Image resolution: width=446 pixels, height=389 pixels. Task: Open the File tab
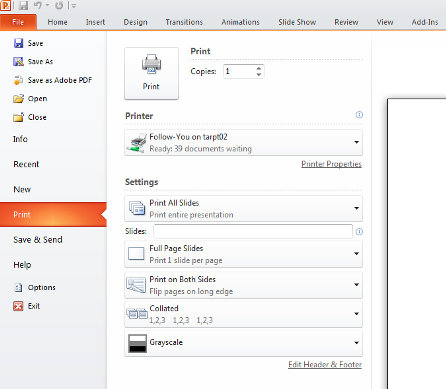(18, 22)
